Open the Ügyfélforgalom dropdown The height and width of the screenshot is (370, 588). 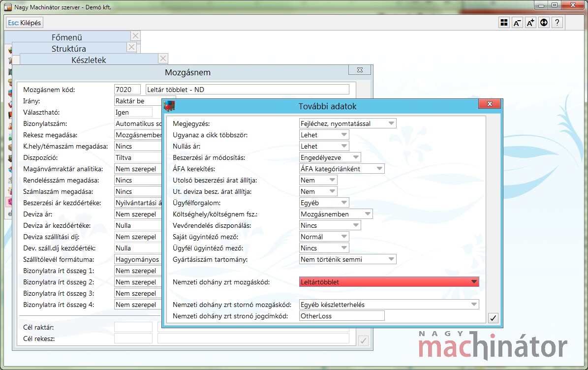(x=324, y=203)
